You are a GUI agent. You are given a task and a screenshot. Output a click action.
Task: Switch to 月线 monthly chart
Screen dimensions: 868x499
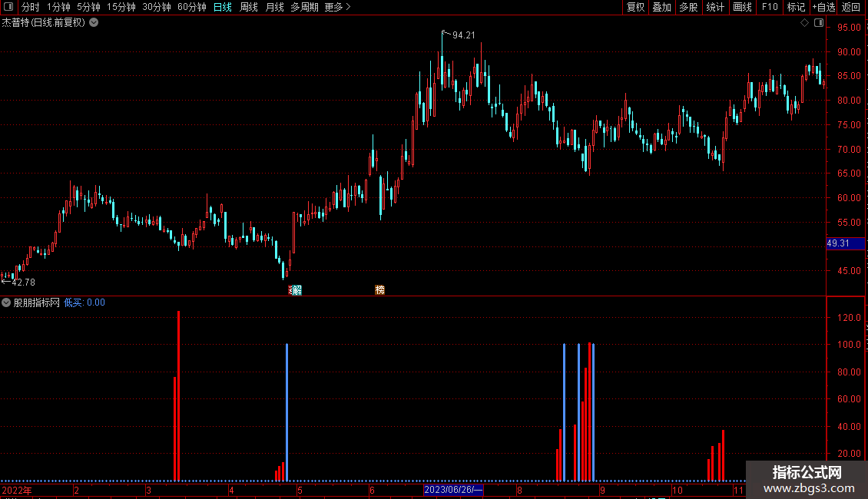tap(274, 7)
